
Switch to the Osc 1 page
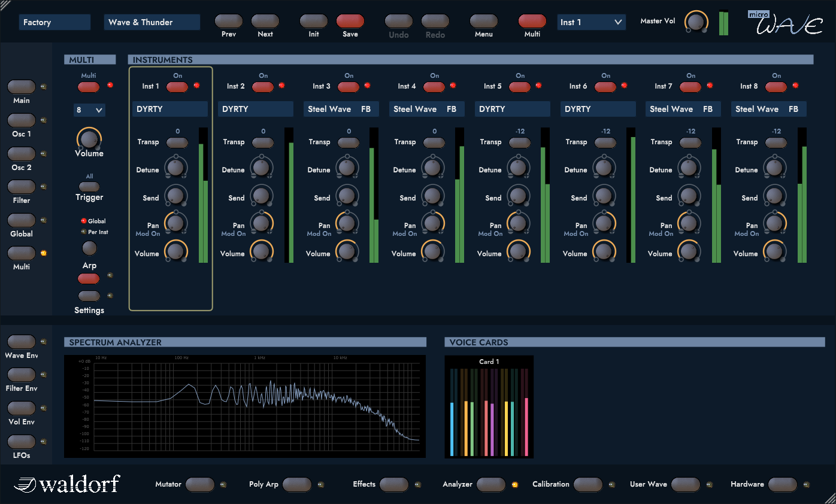[x=22, y=120]
